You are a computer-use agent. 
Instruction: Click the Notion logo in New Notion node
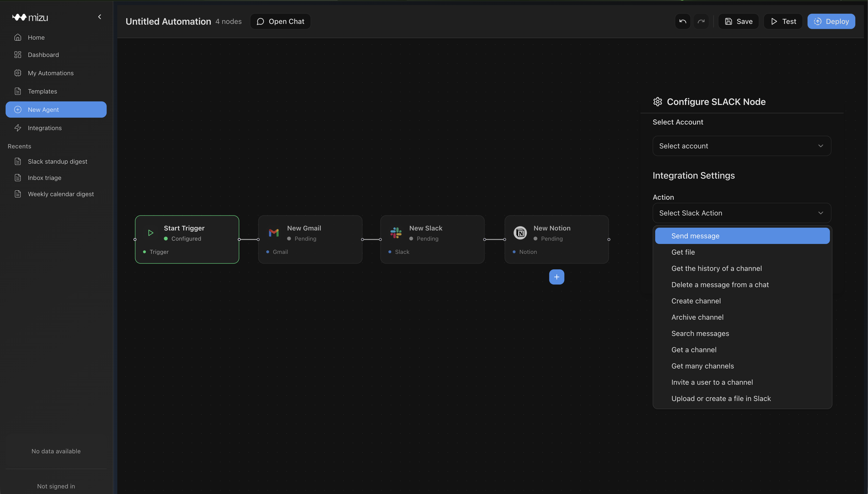click(x=520, y=233)
